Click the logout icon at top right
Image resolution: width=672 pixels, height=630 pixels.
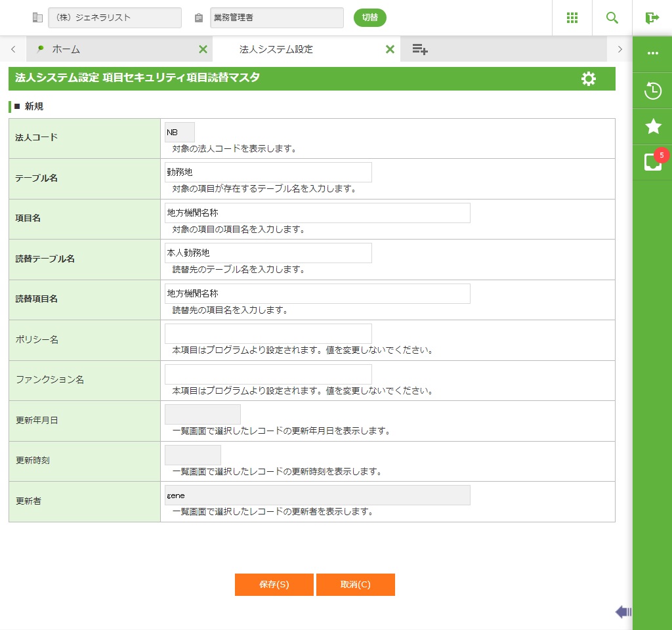652,18
